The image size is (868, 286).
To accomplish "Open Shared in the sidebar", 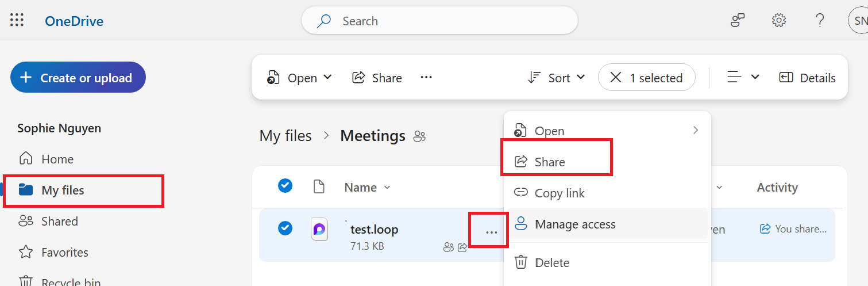I will [60, 221].
